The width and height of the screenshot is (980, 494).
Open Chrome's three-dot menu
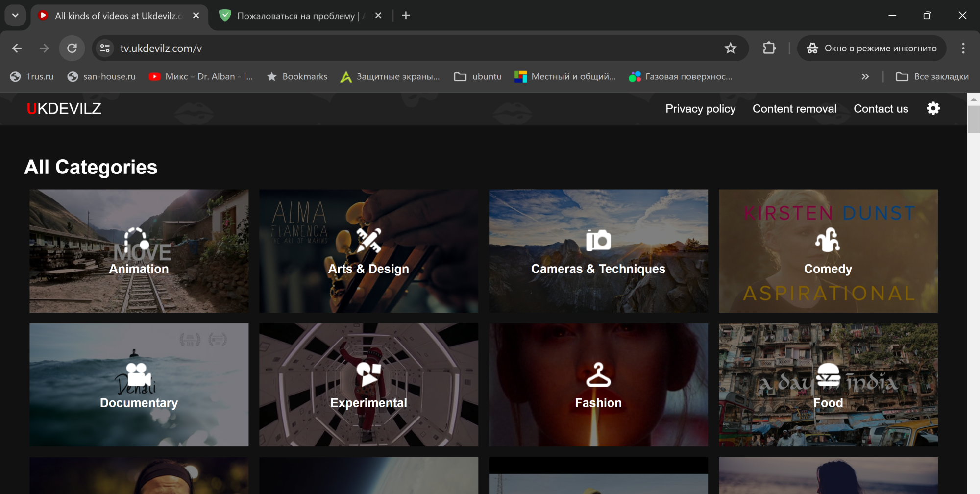click(x=963, y=48)
